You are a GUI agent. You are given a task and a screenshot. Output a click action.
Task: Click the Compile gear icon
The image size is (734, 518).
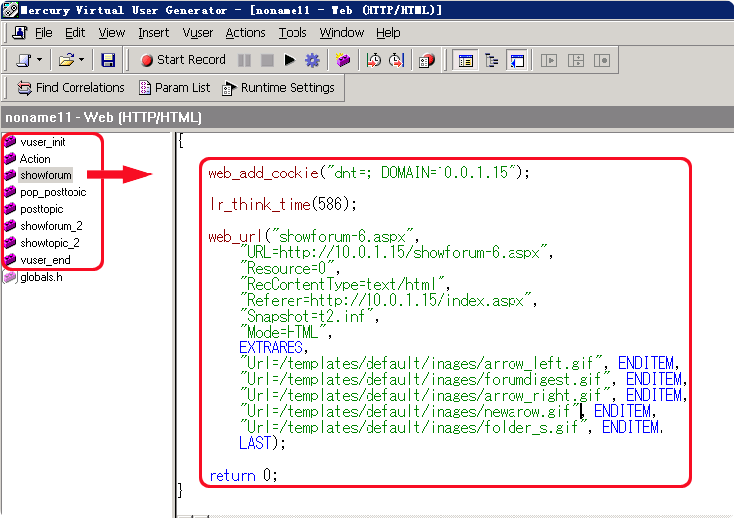(312, 60)
